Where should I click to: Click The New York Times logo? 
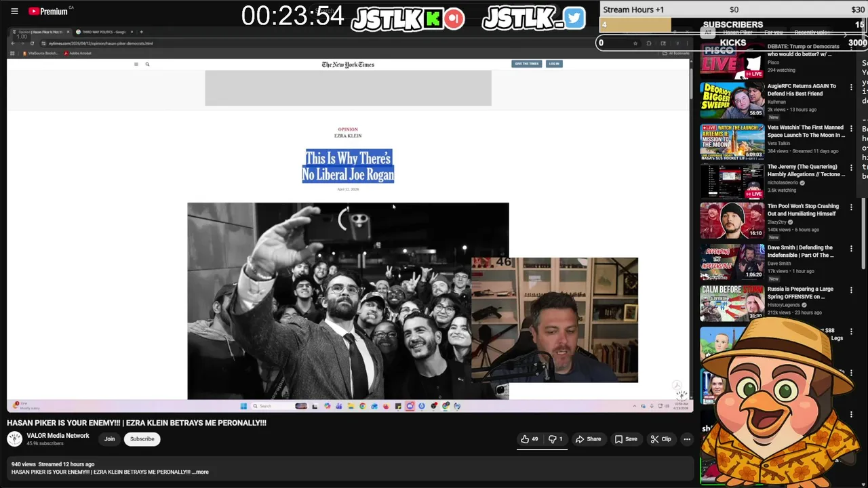[x=348, y=64]
